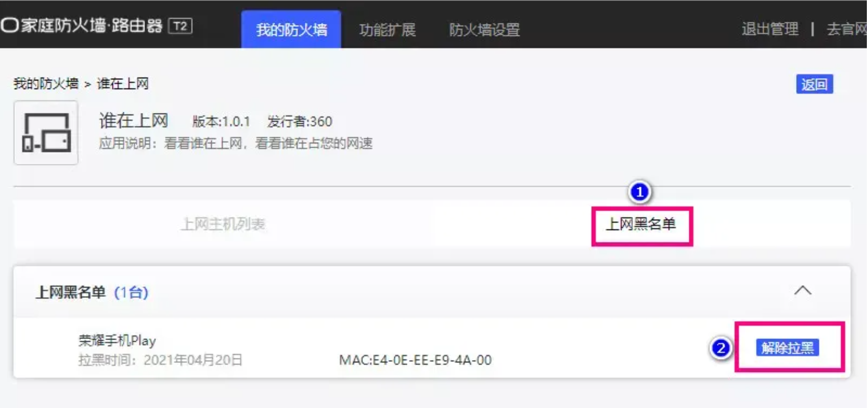This screenshot has width=868, height=408.
Task: Click the blue number 2 marker
Action: 721,348
